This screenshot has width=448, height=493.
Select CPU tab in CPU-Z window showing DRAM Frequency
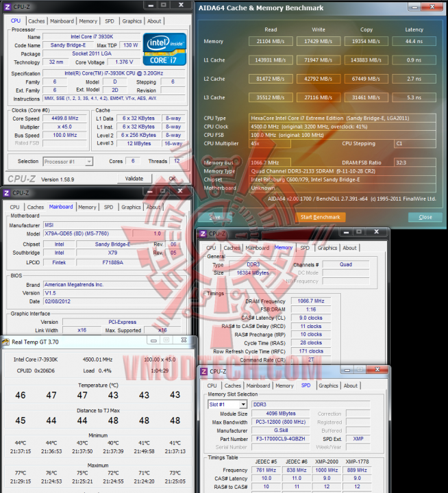point(211,248)
